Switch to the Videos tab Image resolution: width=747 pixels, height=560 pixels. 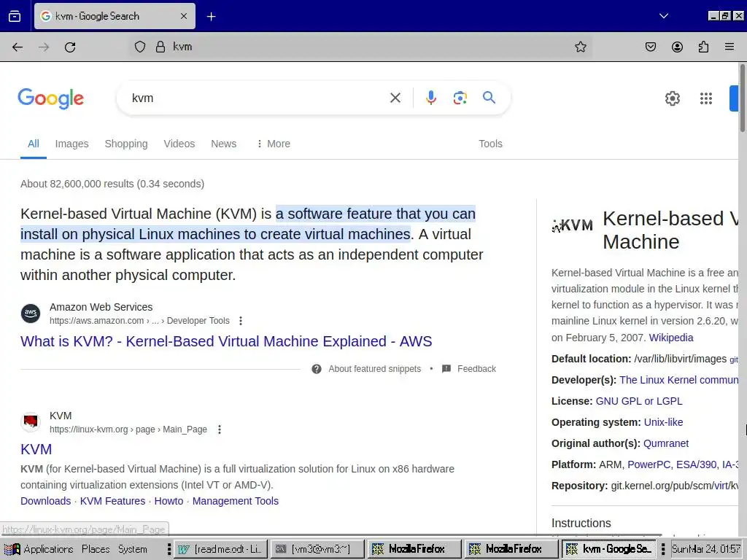[x=179, y=144]
